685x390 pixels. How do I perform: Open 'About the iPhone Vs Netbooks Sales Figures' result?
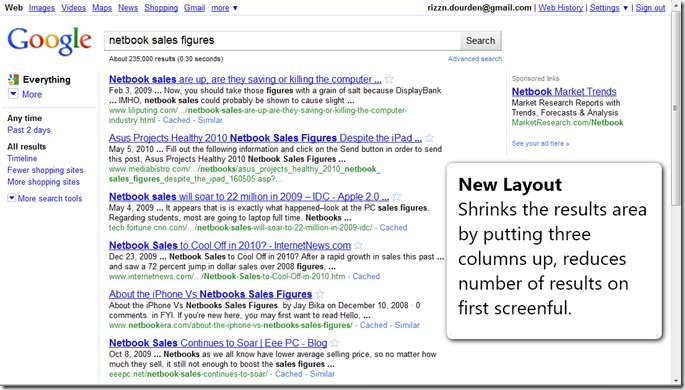(211, 294)
